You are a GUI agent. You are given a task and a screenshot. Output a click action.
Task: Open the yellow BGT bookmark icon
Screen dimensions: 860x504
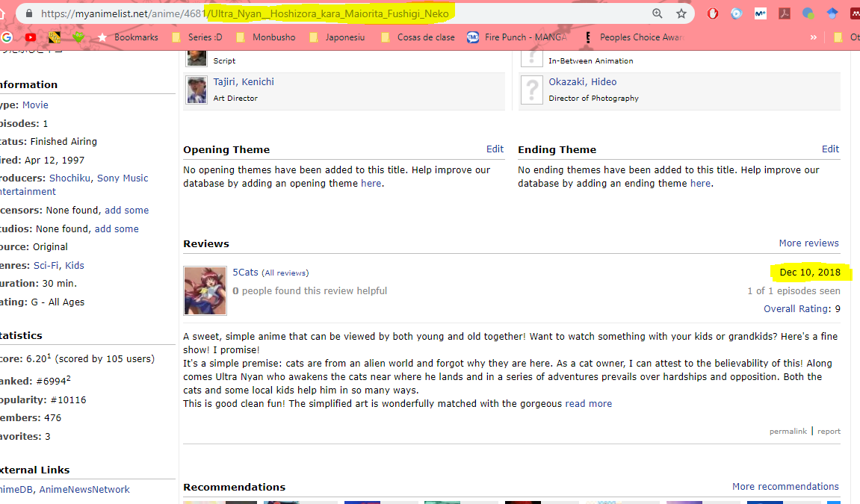[55, 37]
